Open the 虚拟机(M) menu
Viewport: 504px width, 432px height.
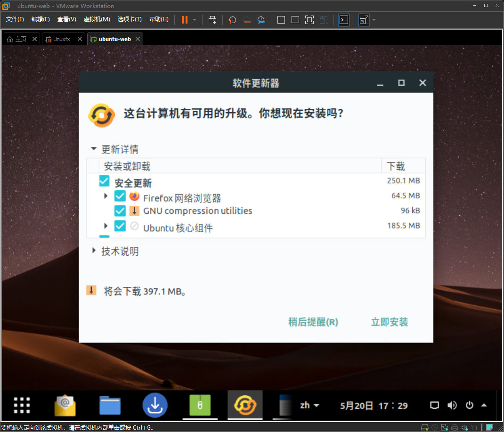tap(97, 20)
